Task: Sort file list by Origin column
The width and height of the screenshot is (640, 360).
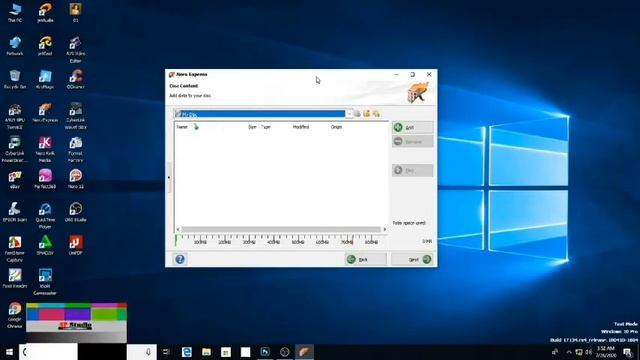Action: 336,127
